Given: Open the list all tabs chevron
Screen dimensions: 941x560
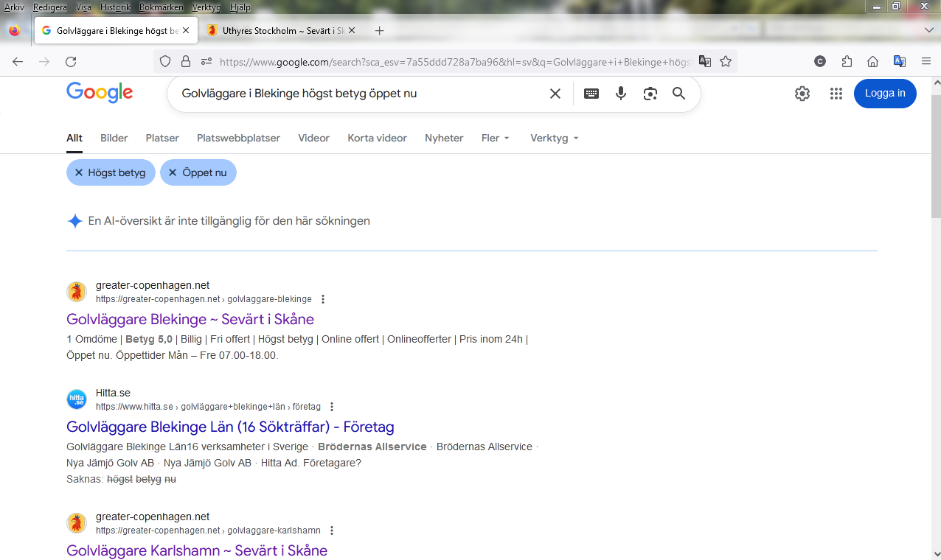Looking at the screenshot, I should [929, 30].
